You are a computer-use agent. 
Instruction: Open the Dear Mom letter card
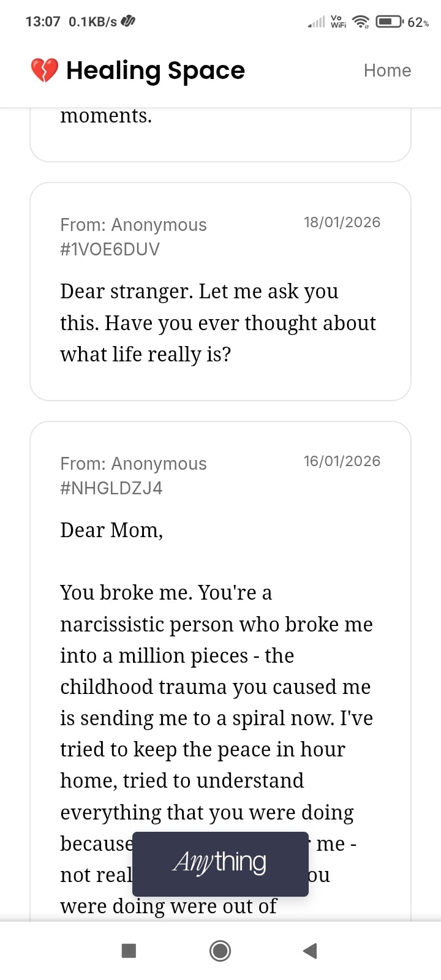pyautogui.click(x=221, y=671)
